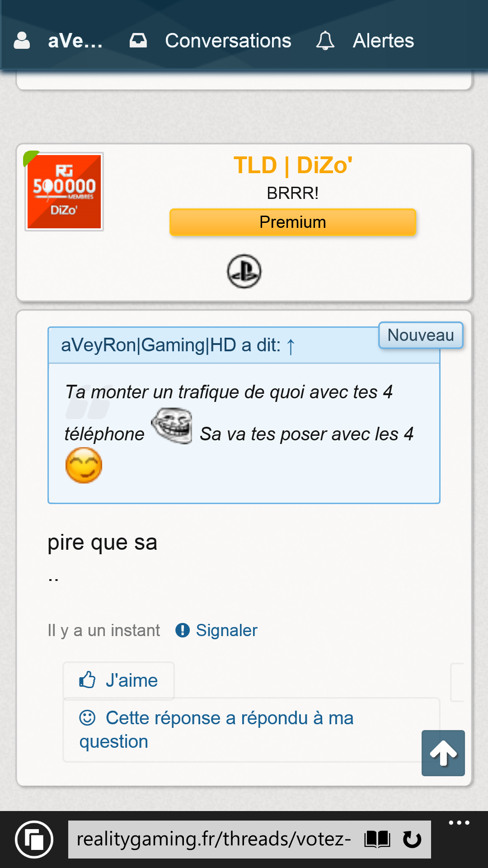Reload the page with refresh icon
The image size is (488, 868).
coord(412,840)
